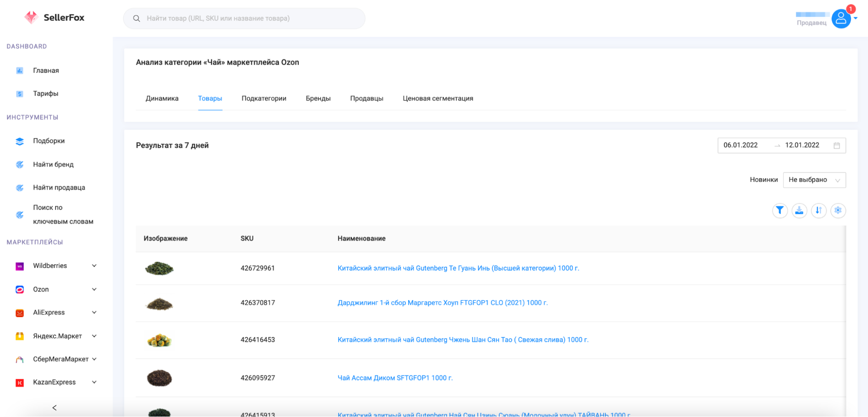Open Найти бренд tool
868x417 pixels.
pyautogui.click(x=53, y=164)
